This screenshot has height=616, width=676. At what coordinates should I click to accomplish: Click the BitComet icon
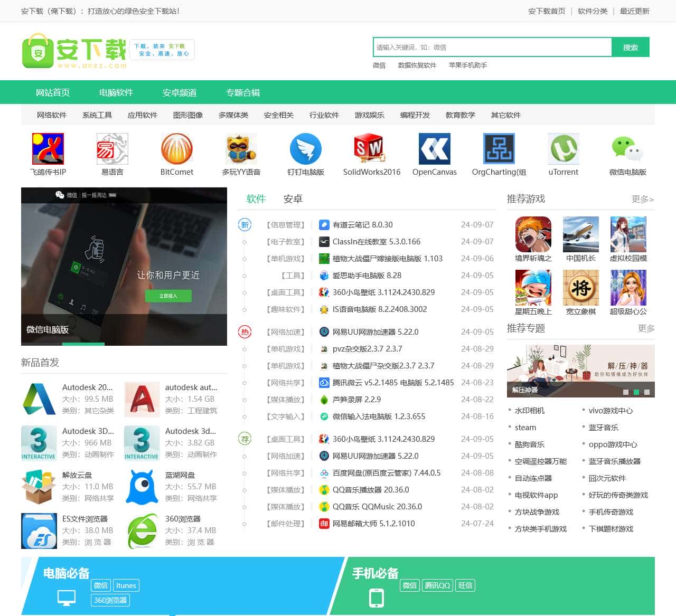177,149
